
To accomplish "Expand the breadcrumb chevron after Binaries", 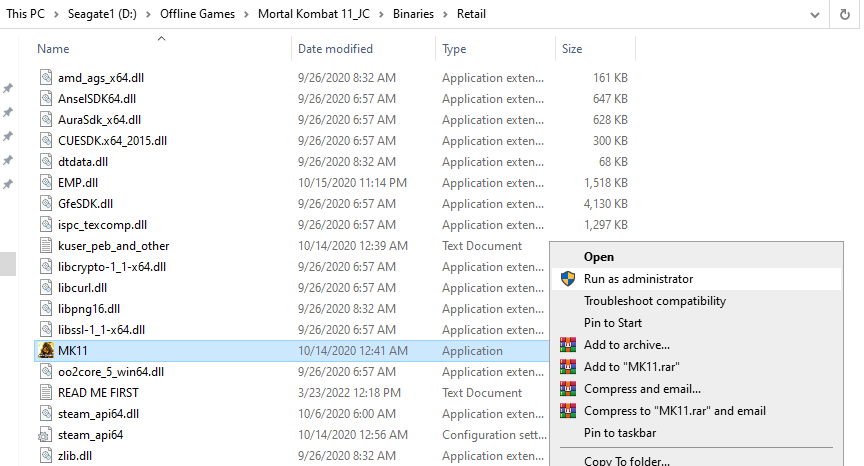I will [445, 14].
